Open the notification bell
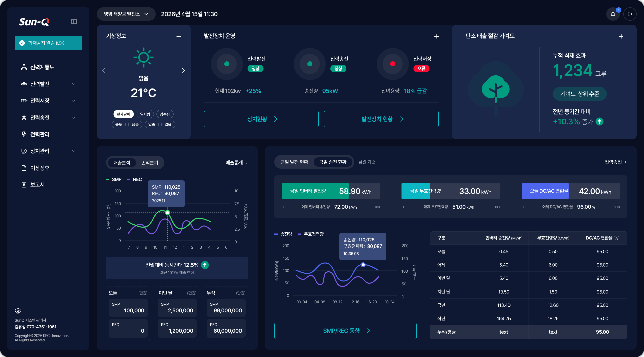Viewport: 644px width, 357px height. pyautogui.click(x=613, y=14)
